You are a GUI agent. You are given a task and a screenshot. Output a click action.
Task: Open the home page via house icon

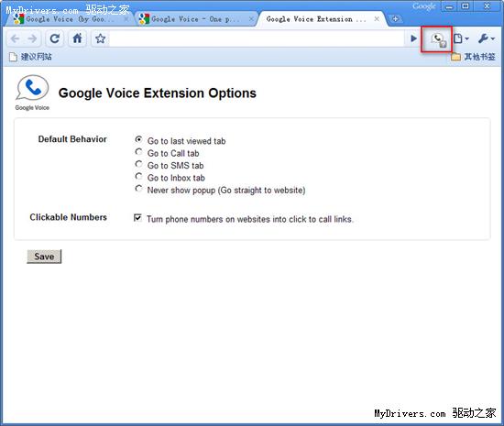[x=77, y=38]
